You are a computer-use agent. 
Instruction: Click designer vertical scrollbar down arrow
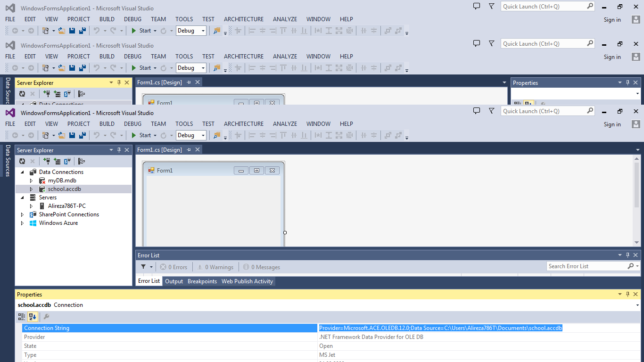[637, 242]
